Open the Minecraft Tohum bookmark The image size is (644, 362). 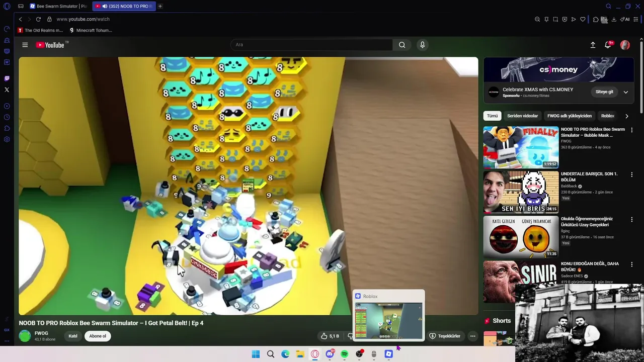tap(91, 30)
